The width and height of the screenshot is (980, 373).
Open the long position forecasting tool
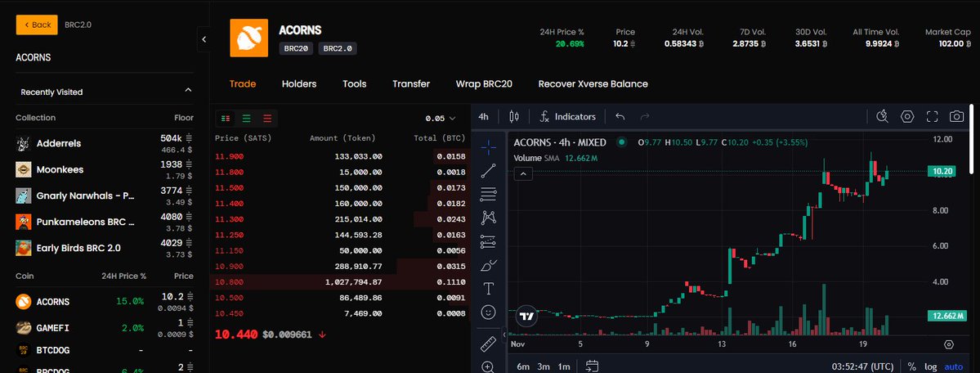pyautogui.click(x=488, y=241)
